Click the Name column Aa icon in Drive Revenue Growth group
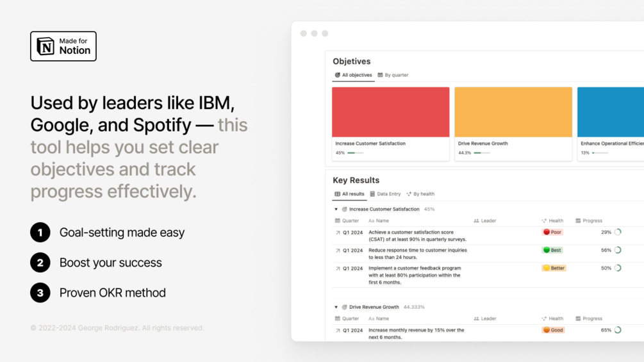Viewport: 644px width, 362px height. click(x=371, y=318)
